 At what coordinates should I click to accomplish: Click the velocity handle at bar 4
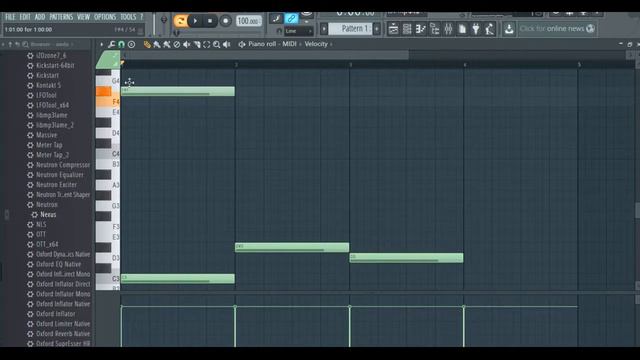click(464, 306)
